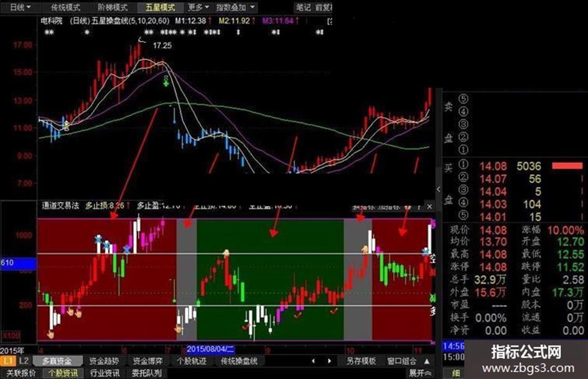The height and width of the screenshot is (379, 588).
Task: Click the 均价 13.70 value
Action: pyautogui.click(x=493, y=241)
